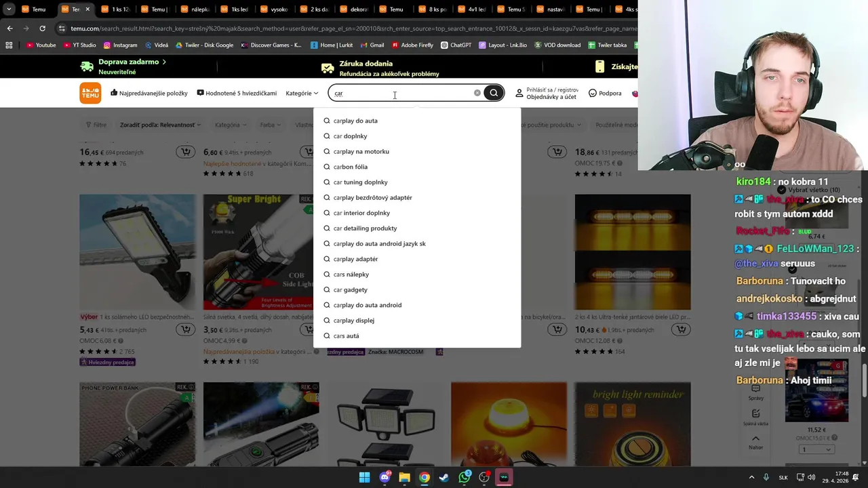Viewport: 868px width, 488px height.
Task: Open ChatGPT bookmark
Action: 456,45
